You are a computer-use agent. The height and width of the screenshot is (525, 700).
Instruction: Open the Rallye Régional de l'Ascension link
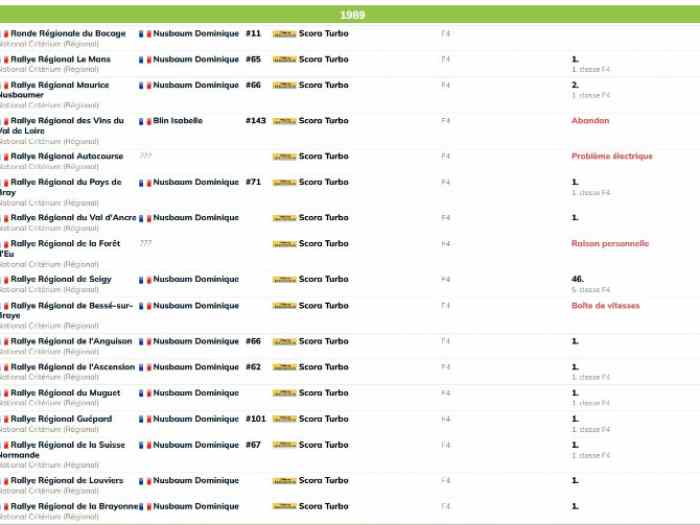73,367
